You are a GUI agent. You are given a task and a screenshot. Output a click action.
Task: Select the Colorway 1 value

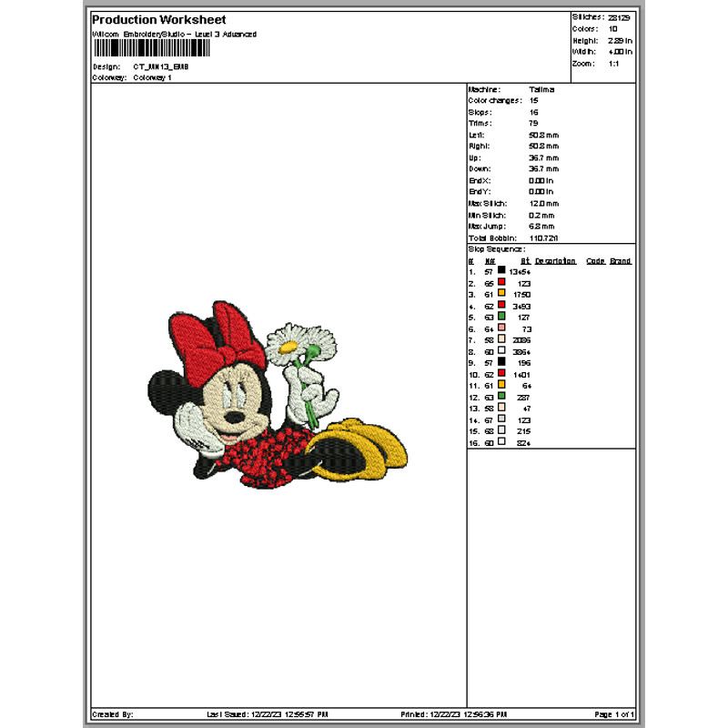coord(155,77)
